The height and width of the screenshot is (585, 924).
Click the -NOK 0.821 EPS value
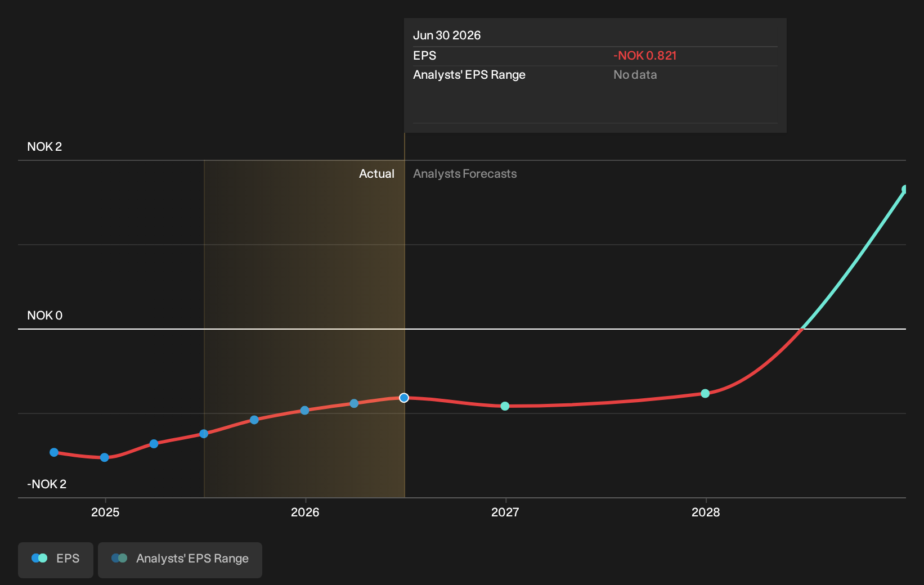[x=645, y=56]
